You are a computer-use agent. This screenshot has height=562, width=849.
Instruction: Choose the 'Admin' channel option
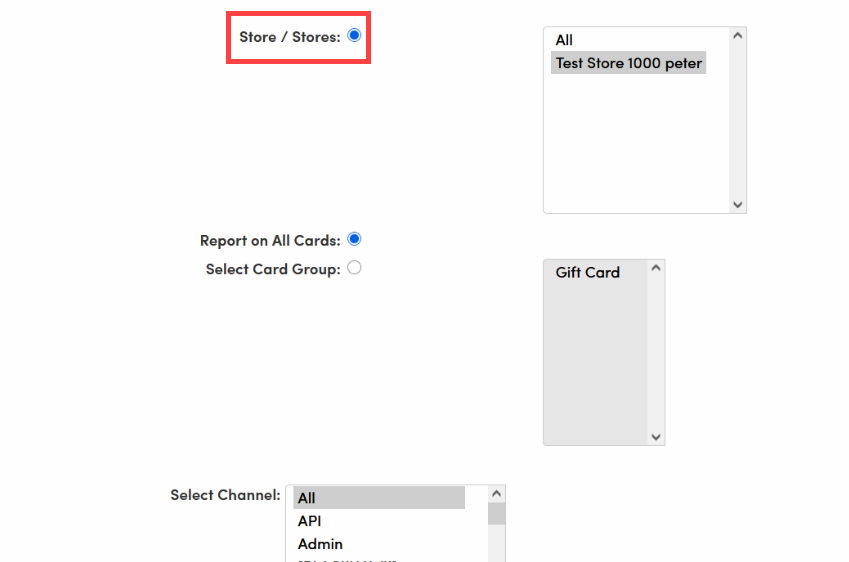coord(320,544)
